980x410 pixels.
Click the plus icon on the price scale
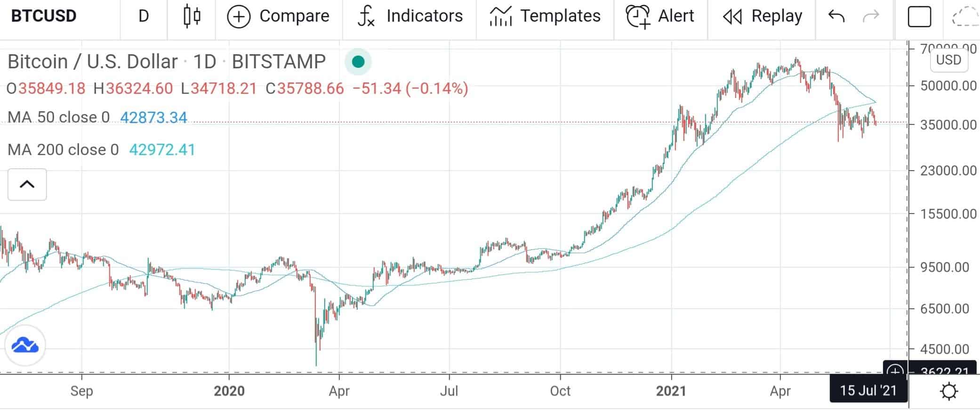[x=894, y=372]
